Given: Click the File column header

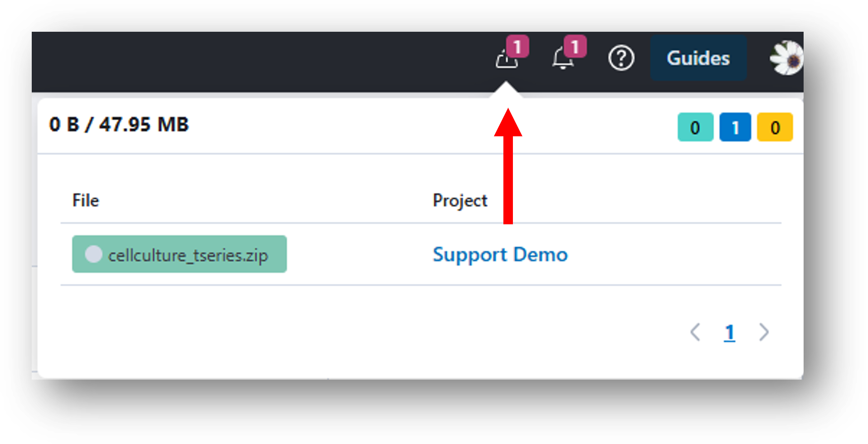Looking at the screenshot, I should 86,200.
